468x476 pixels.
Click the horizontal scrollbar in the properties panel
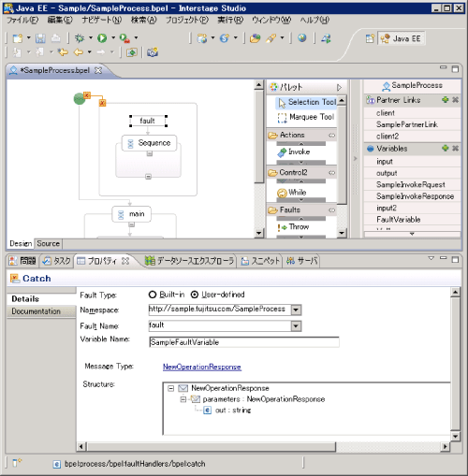[x=212, y=447]
